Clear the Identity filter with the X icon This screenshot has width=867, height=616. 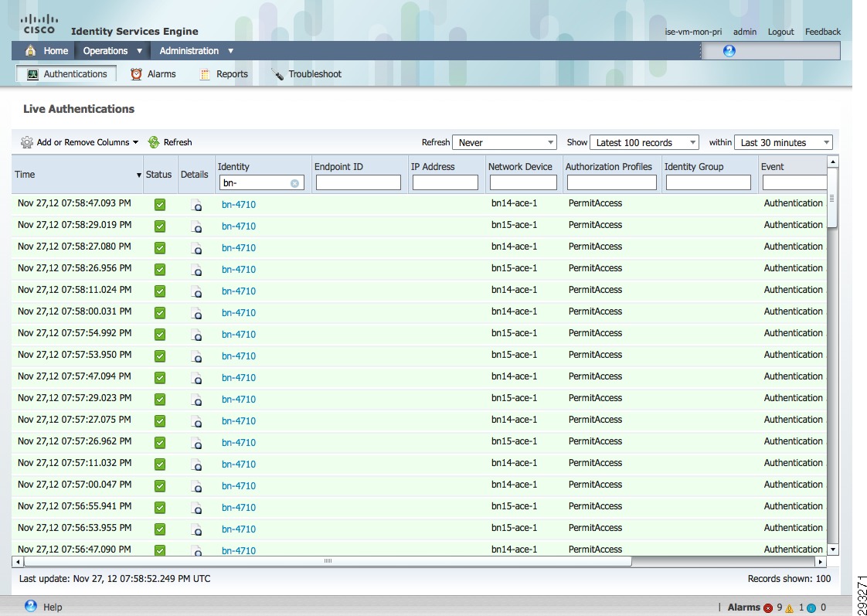tap(294, 183)
